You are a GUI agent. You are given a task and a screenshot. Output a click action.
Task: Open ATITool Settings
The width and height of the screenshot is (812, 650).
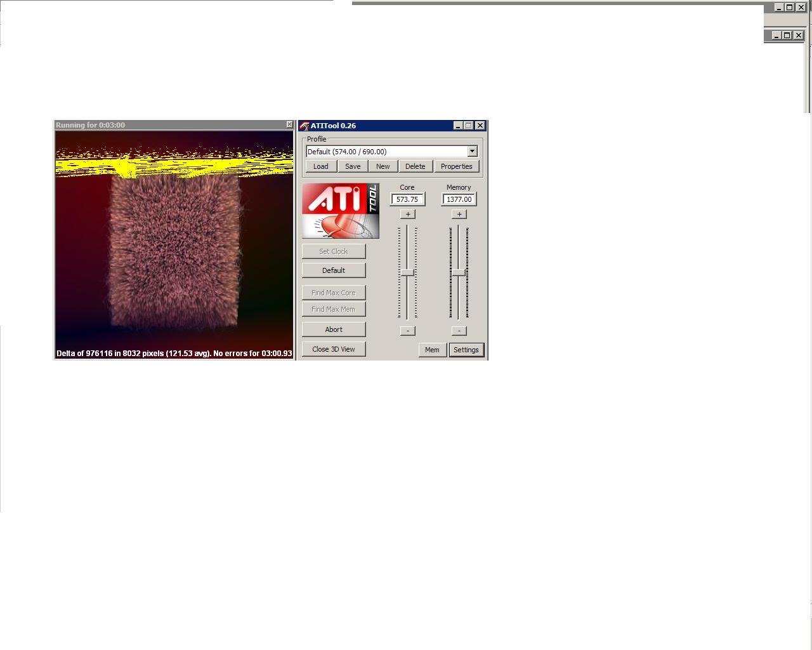coord(466,350)
